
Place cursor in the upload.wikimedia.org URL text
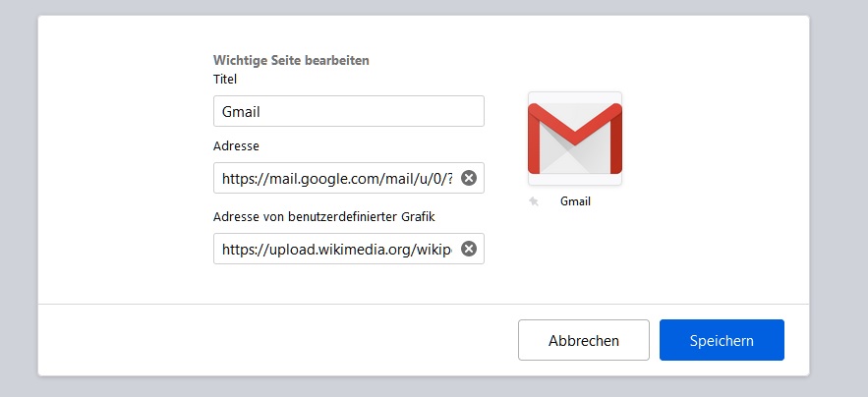[x=336, y=249]
